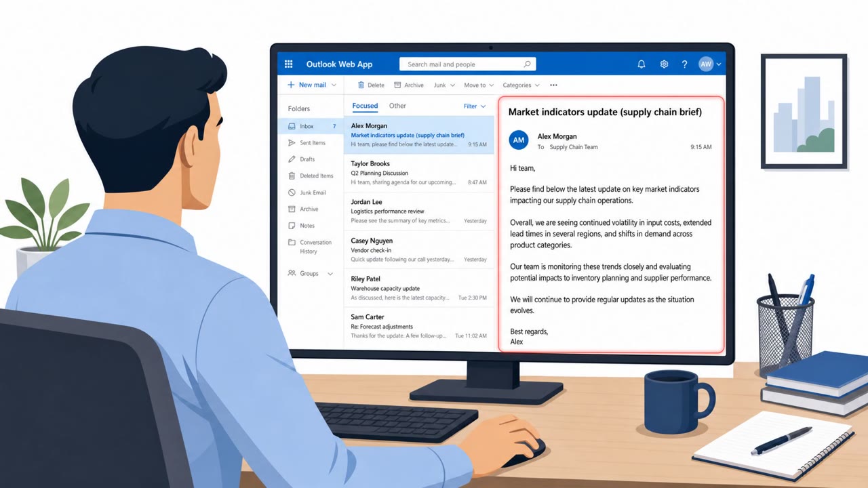Viewport: 868px width, 488px height.
Task: Click the Search mail and people field
Action: pyautogui.click(x=468, y=64)
